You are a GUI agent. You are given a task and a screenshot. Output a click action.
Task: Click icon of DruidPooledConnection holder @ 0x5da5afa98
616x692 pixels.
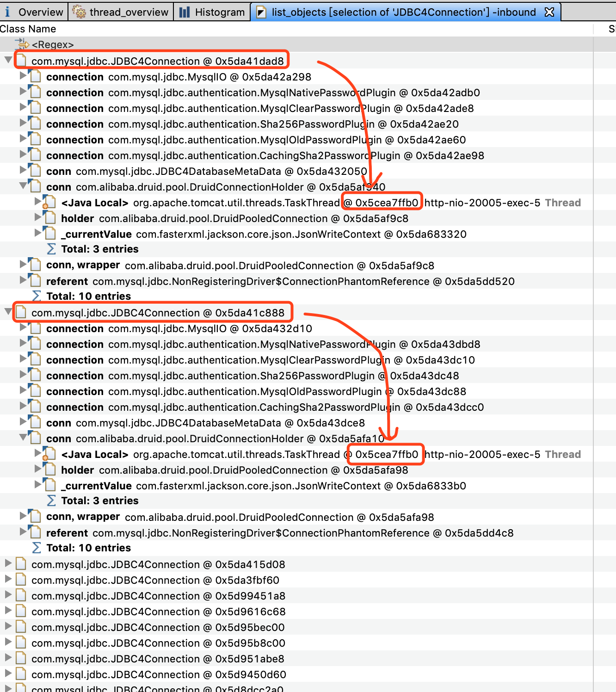(49, 470)
